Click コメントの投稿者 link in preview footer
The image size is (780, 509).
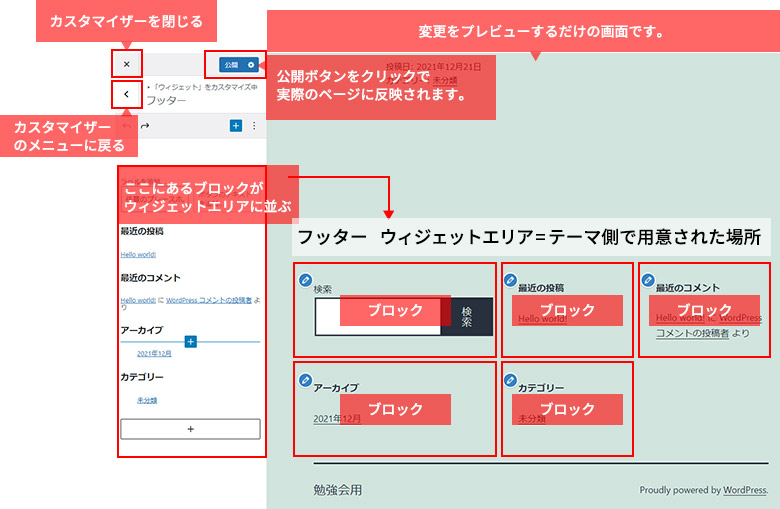(692, 333)
